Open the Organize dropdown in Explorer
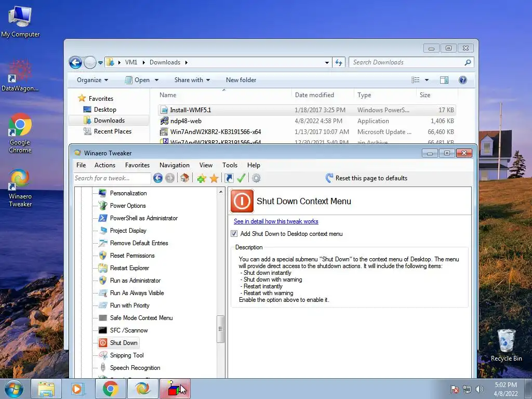The width and height of the screenshot is (532, 399). pos(92,80)
